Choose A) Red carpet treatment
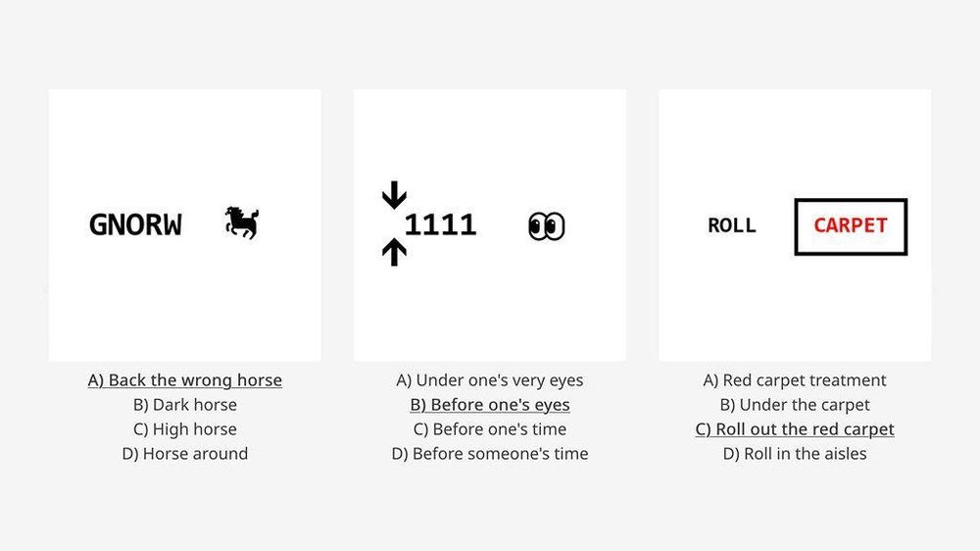The width and height of the screenshot is (980, 551). 795,380
